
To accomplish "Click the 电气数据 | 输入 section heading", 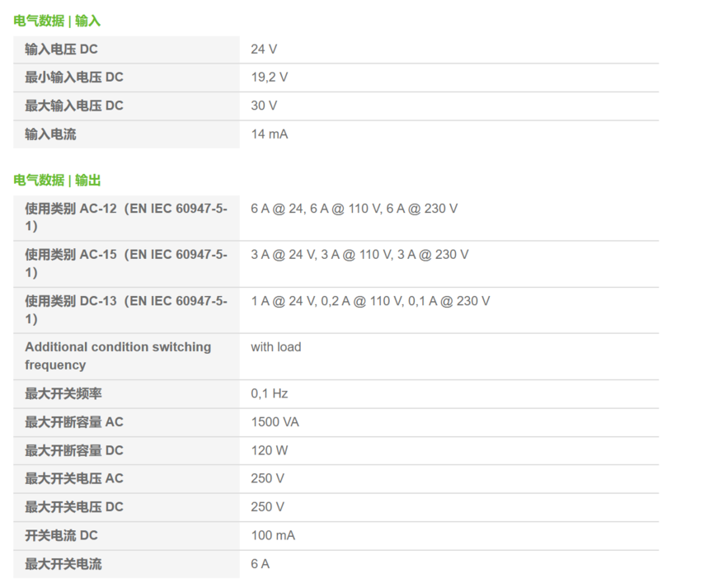I will (57, 21).
